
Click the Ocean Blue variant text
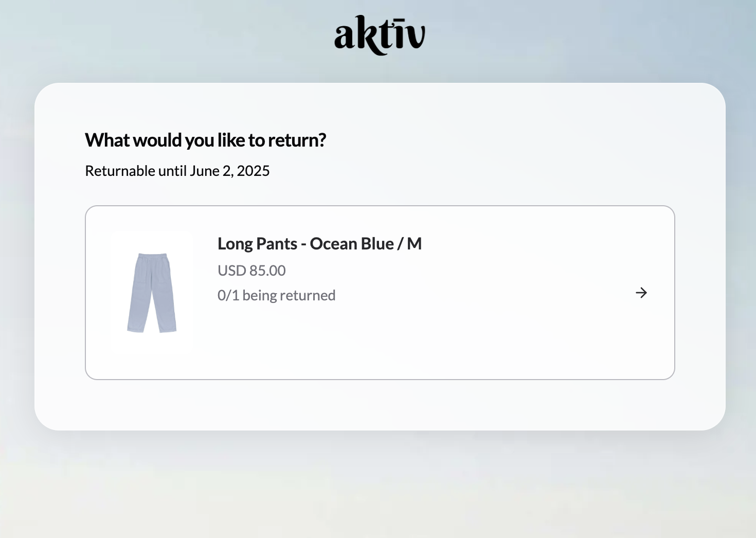coord(352,244)
